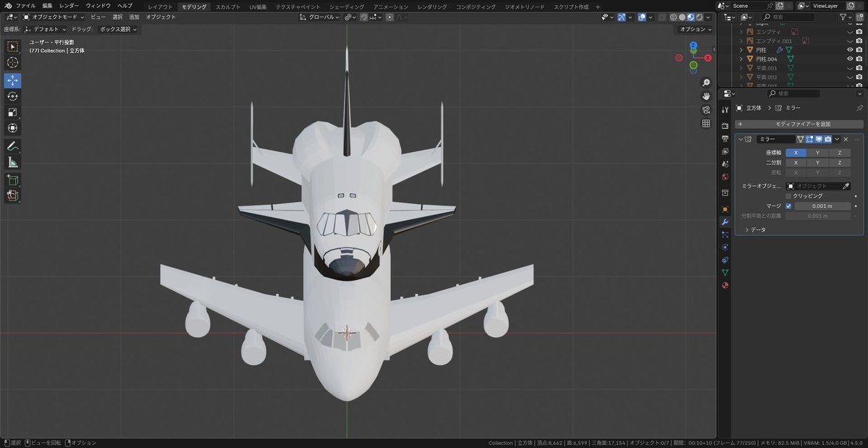The image size is (868, 448).
Task: Create a new collection in the outliner
Action: point(859,17)
